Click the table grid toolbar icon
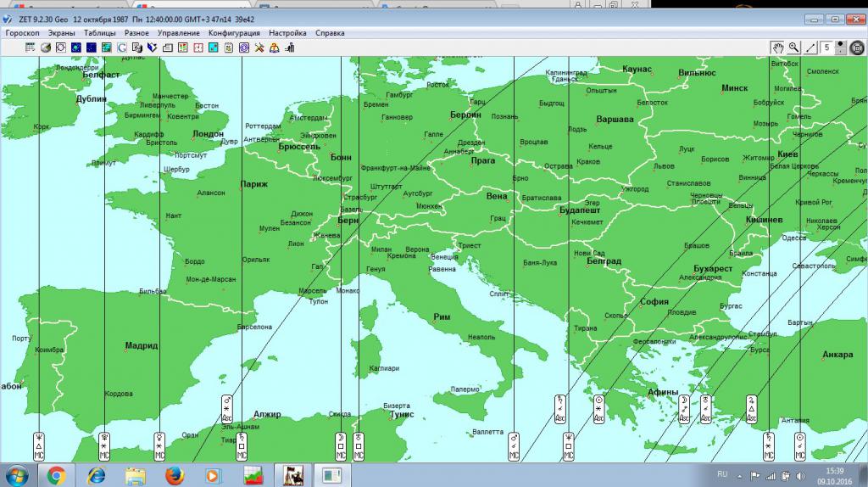The width and height of the screenshot is (868, 487). point(31,48)
